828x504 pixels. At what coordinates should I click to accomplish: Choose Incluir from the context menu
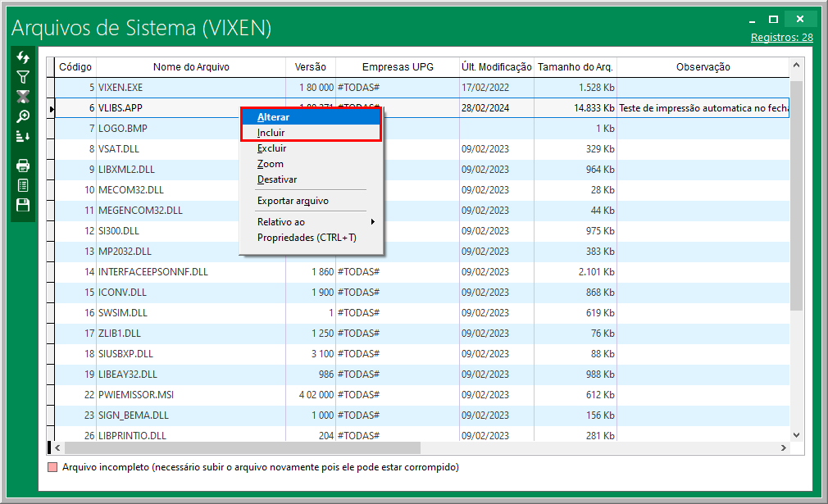coord(271,133)
